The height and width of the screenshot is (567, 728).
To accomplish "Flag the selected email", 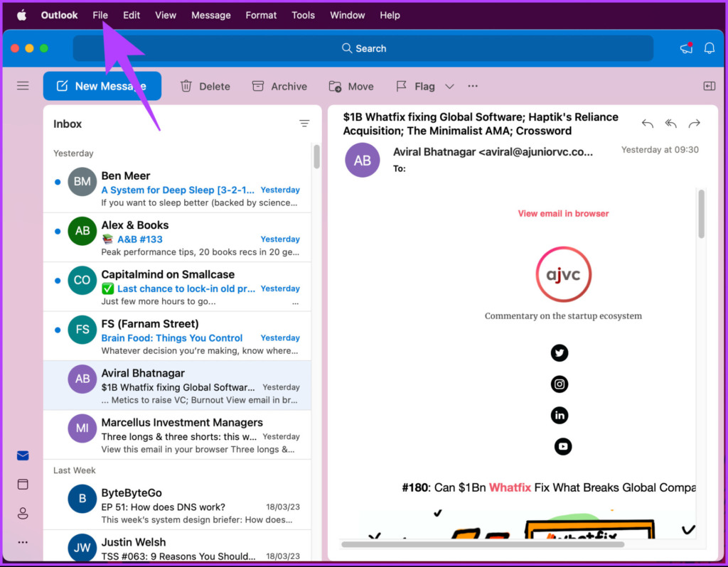I will tap(415, 86).
